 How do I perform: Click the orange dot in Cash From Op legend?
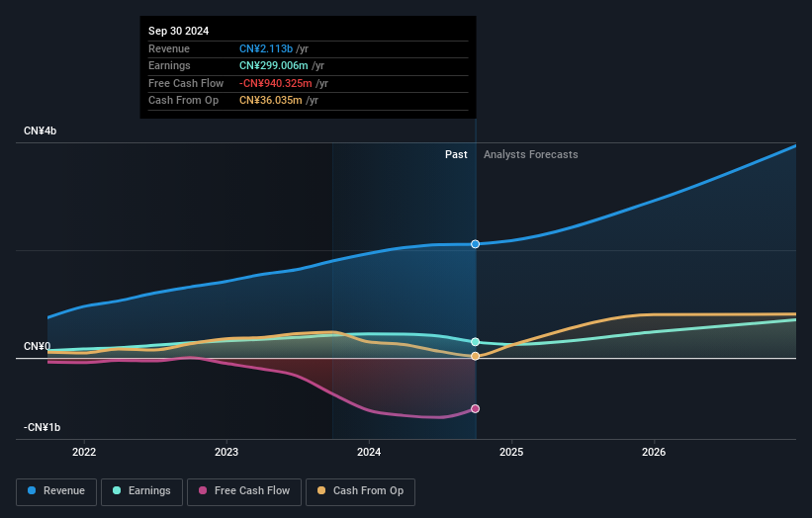pos(321,490)
